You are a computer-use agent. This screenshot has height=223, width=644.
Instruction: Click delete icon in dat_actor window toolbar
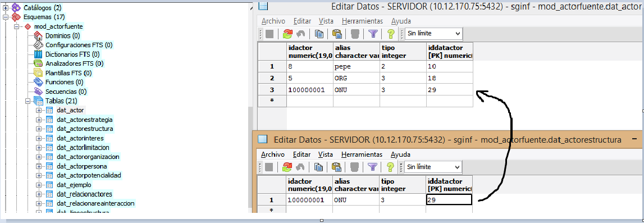(x=355, y=34)
